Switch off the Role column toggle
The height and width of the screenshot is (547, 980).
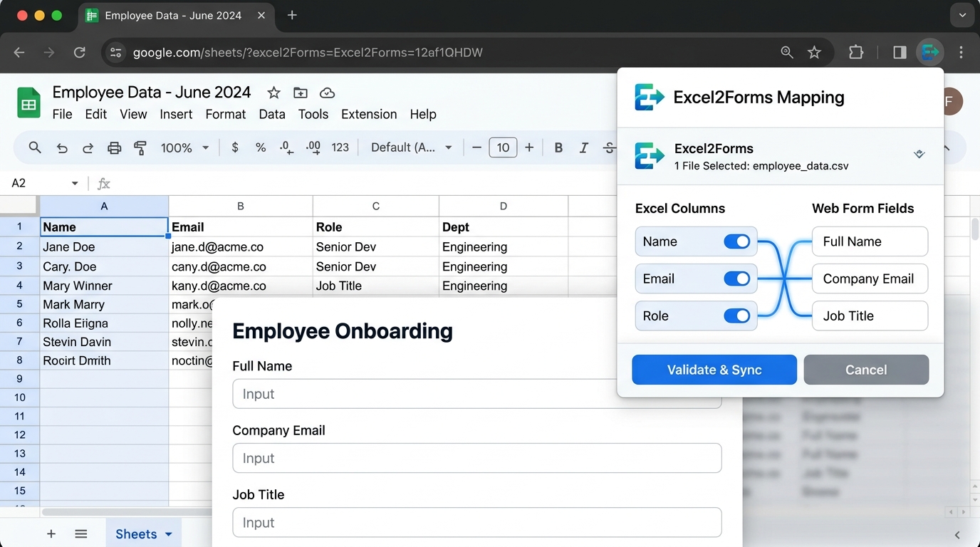(737, 316)
